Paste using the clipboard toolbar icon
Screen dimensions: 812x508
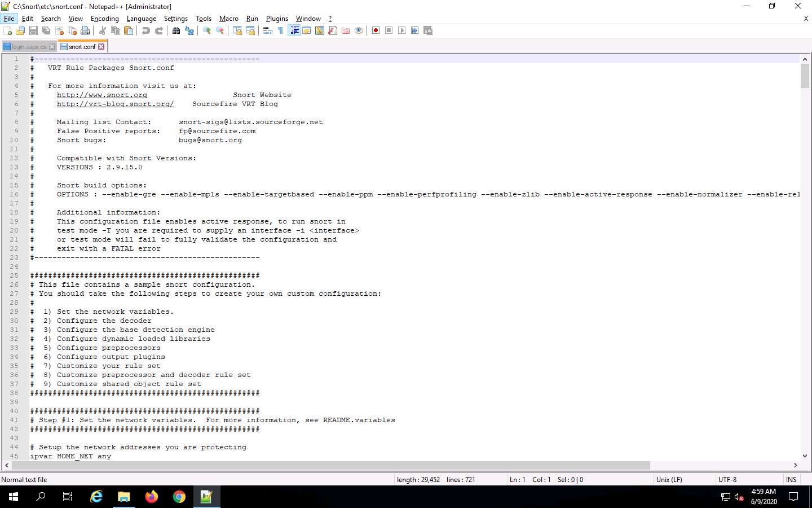(x=129, y=30)
